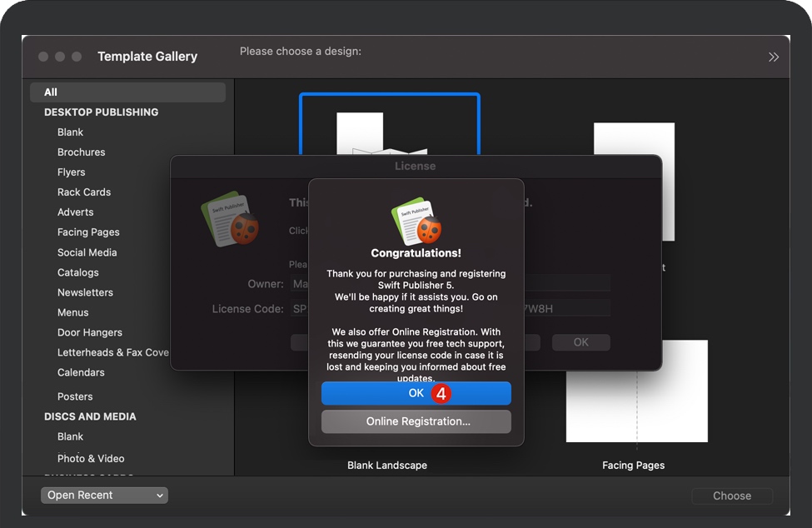Screen dimensions: 812x528
Task: Select All category in sidebar
Action: pos(128,92)
